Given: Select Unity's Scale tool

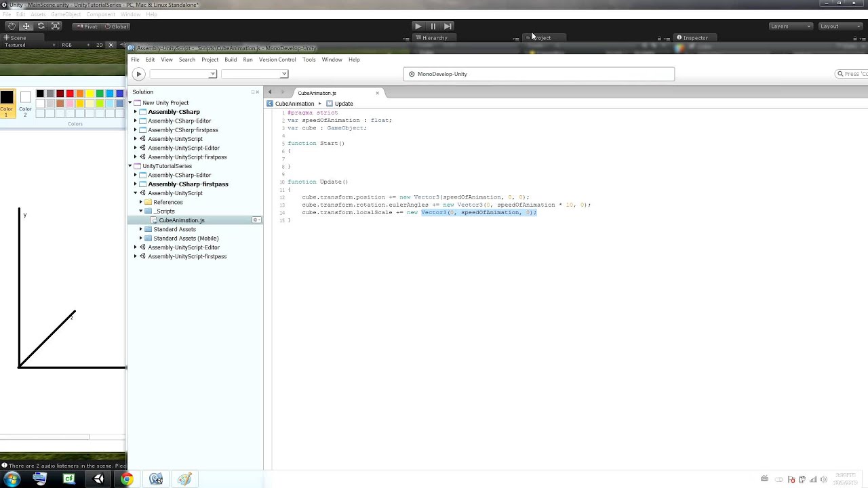Looking at the screenshot, I should (x=56, y=26).
